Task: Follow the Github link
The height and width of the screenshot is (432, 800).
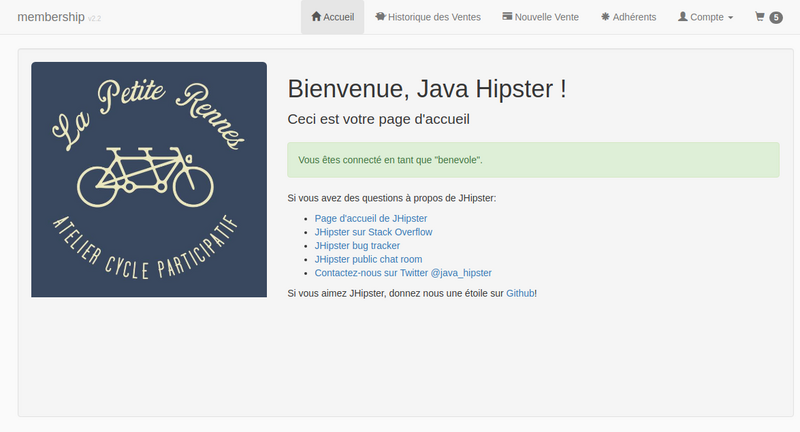Action: [520, 293]
